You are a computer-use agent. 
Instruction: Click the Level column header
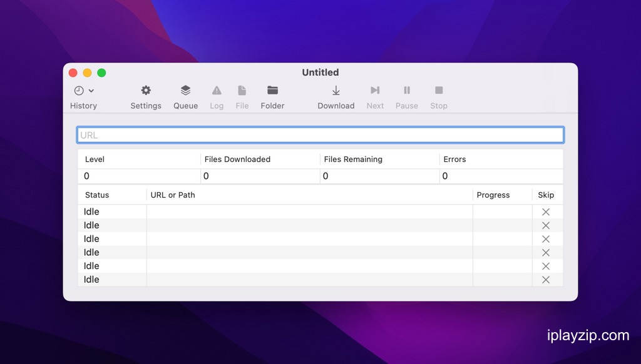pyautogui.click(x=95, y=159)
